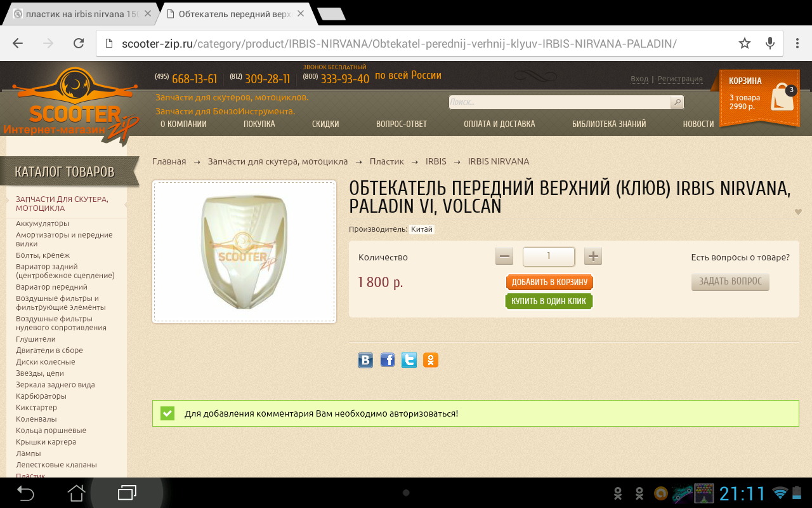Focus the site search field

(560, 102)
